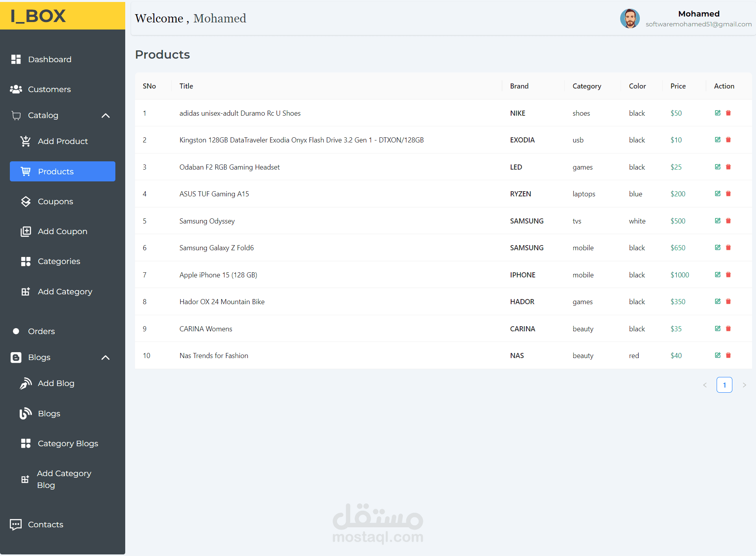
Task: Click the I_BOX logo
Action: (38, 16)
